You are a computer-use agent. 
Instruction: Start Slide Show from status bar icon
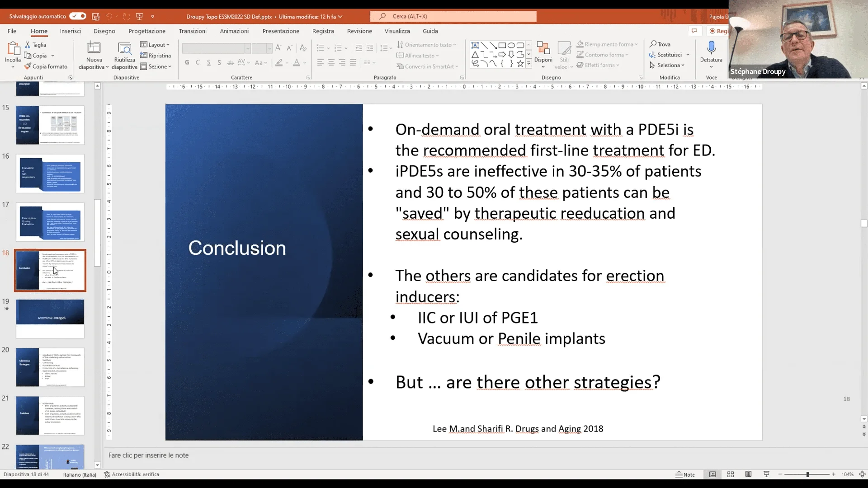pyautogui.click(x=766, y=474)
